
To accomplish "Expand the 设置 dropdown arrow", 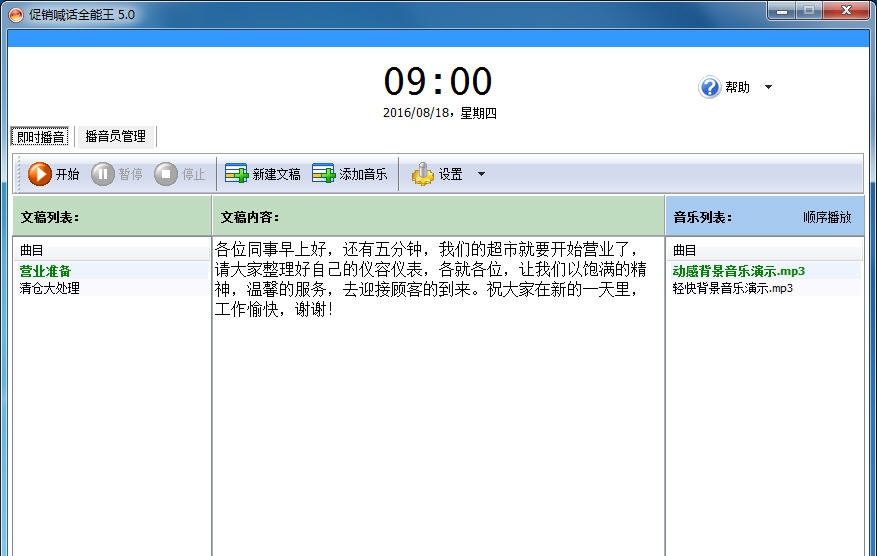I will pyautogui.click(x=481, y=174).
